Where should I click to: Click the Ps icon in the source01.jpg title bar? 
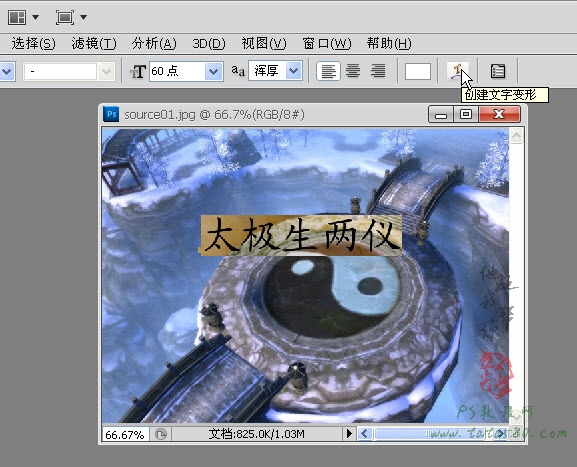[x=111, y=114]
